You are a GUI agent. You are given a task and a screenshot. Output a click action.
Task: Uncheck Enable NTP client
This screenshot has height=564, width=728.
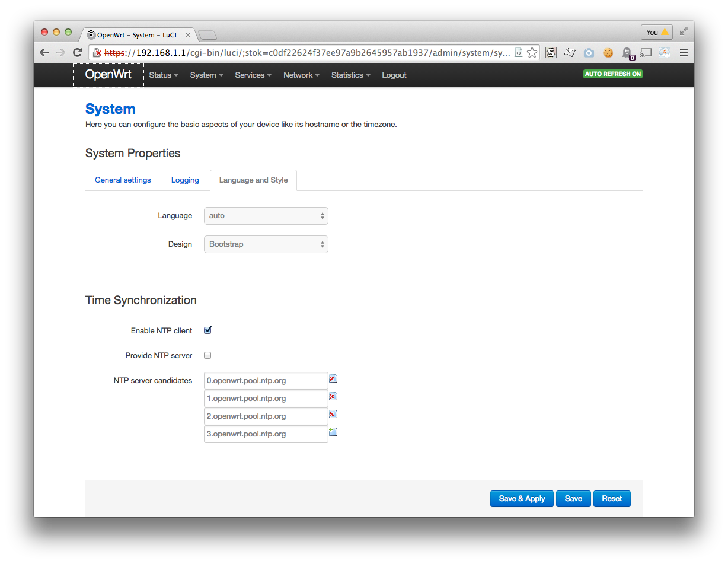[x=207, y=330]
